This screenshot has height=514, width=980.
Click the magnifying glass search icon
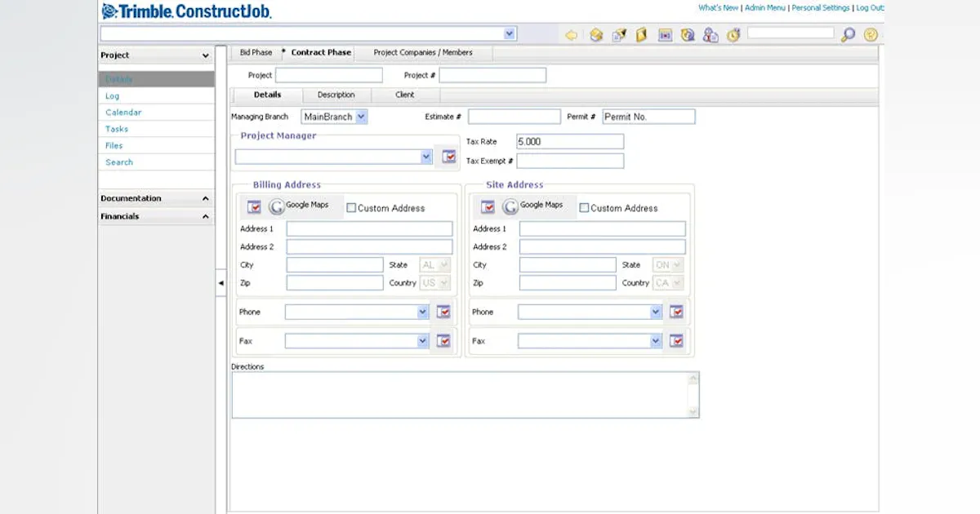849,35
